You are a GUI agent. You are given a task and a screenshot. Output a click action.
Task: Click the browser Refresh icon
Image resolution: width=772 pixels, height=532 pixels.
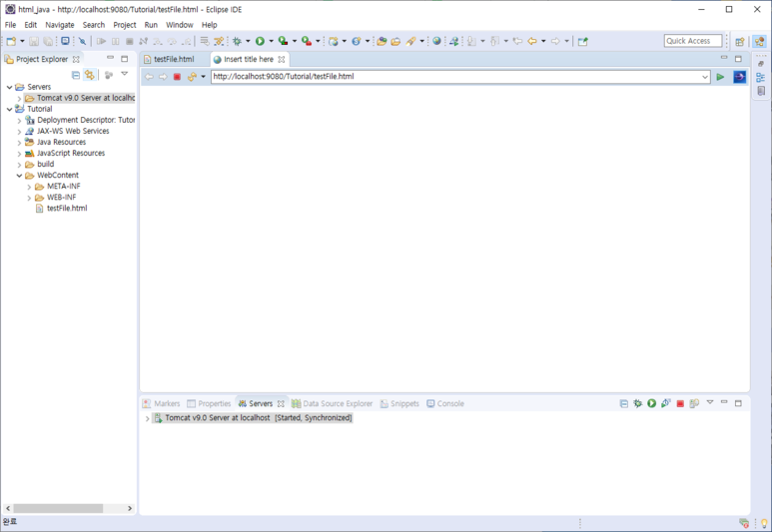(192, 77)
